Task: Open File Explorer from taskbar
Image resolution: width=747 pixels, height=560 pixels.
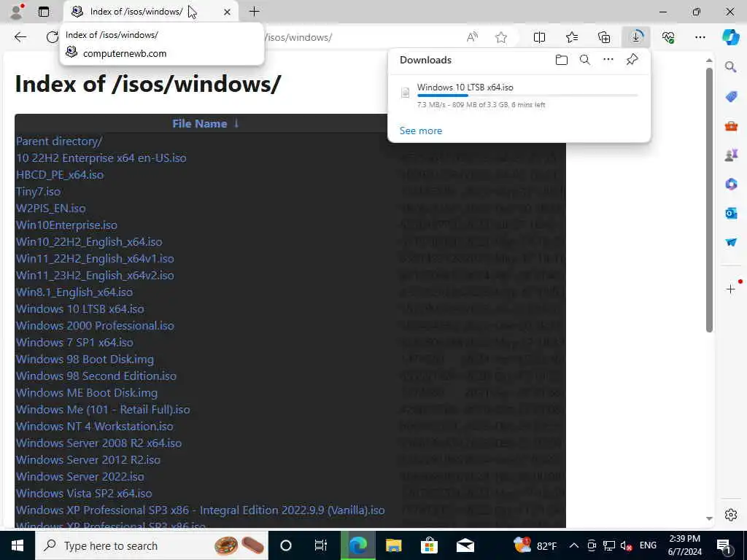Action: [x=393, y=545]
